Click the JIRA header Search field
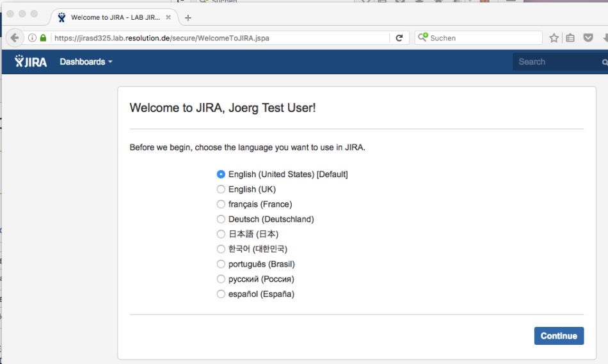The image size is (608, 364). coord(560,62)
